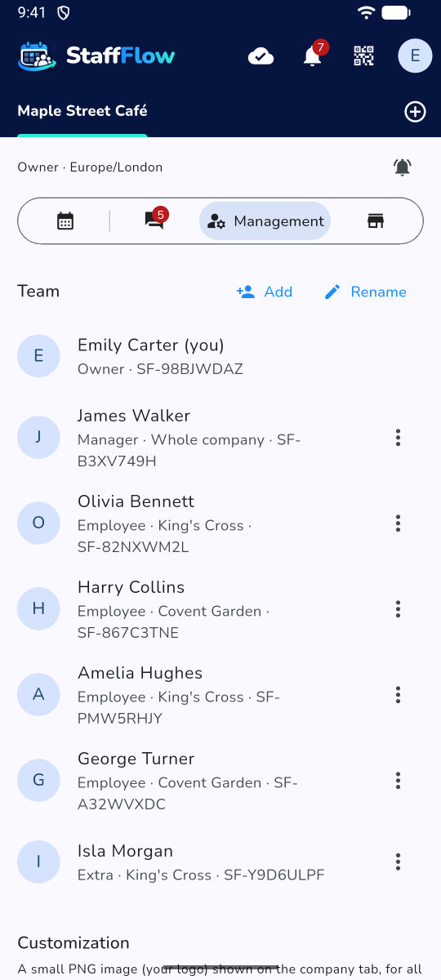This screenshot has height=980, width=441.
Task: Tap Owner · SF-98BJWDAZ detail text
Action: pos(160,369)
